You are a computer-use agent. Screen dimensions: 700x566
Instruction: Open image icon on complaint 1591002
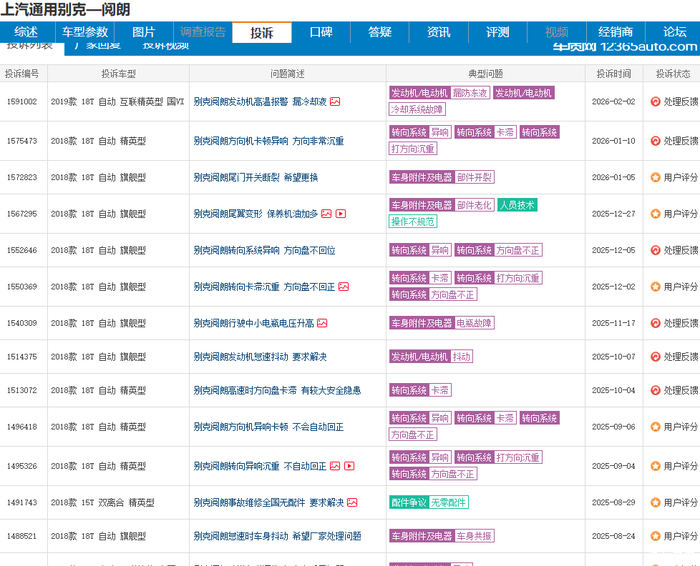coord(335,102)
